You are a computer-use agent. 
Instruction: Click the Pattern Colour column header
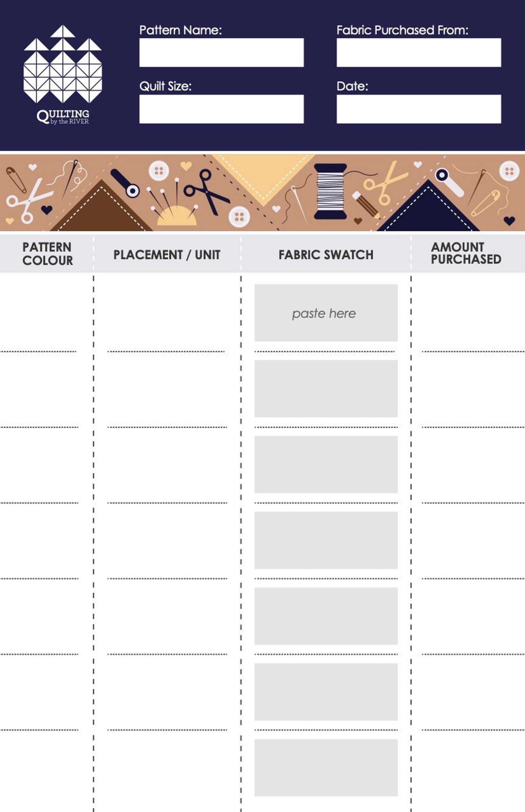(x=47, y=253)
